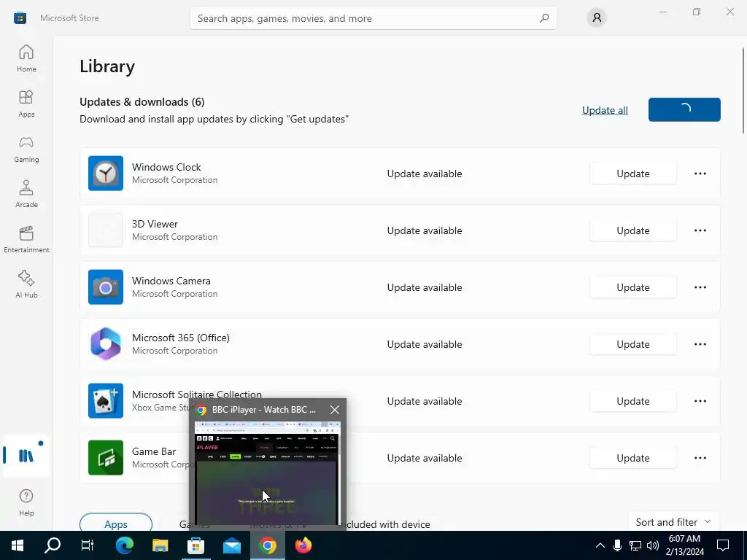747x560 pixels.
Task: Open more options for Windows Clock
Action: pos(700,174)
